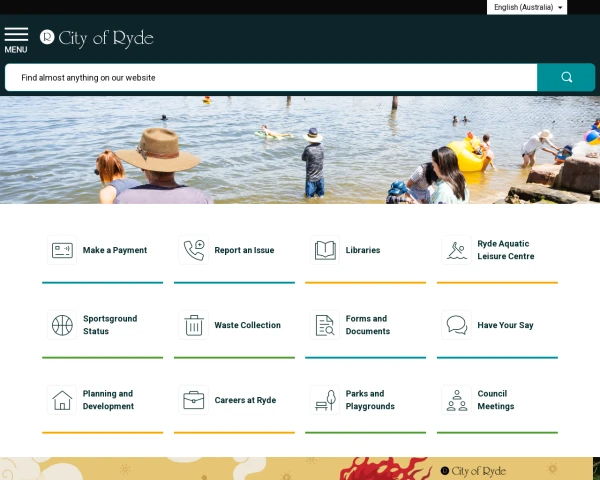
Task: Click the Ryde Aquatic swimmer icon
Action: click(457, 250)
